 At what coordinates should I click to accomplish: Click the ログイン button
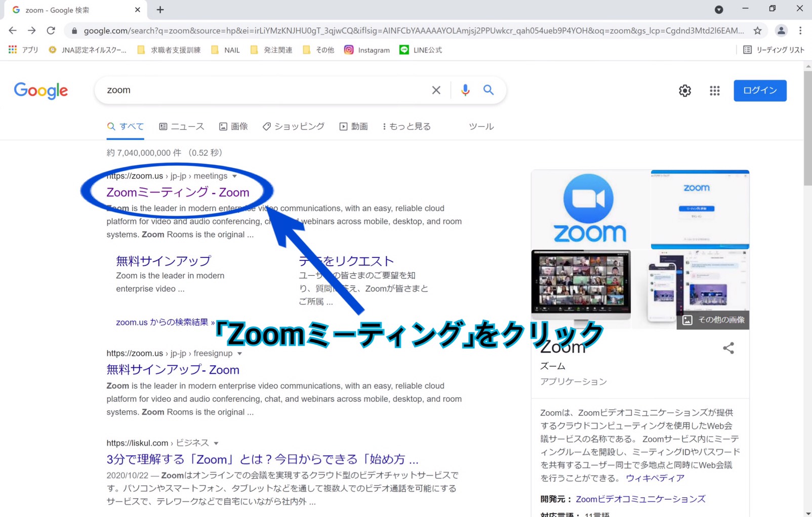click(760, 91)
